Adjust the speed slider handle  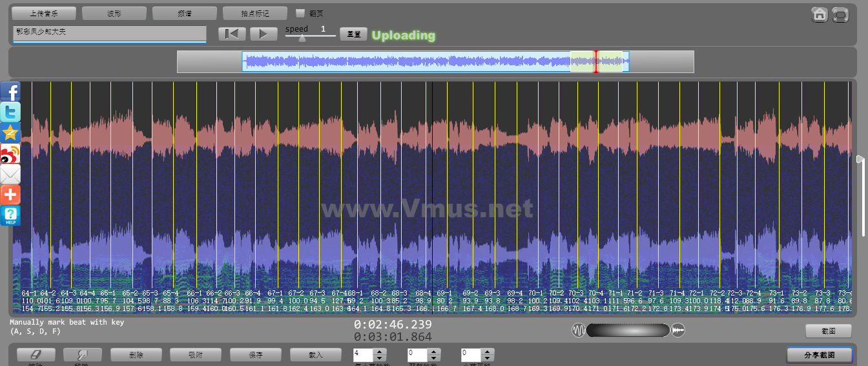[302, 38]
